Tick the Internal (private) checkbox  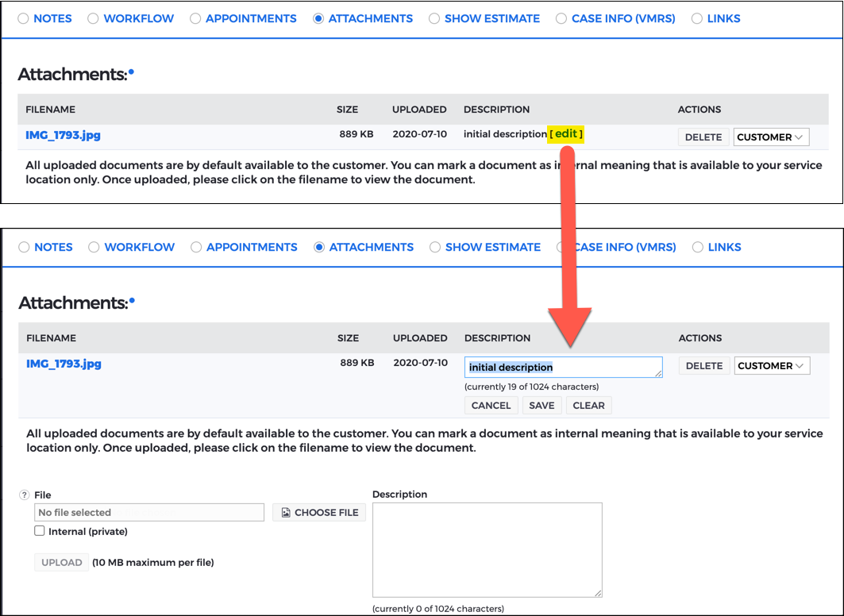pyautogui.click(x=39, y=531)
